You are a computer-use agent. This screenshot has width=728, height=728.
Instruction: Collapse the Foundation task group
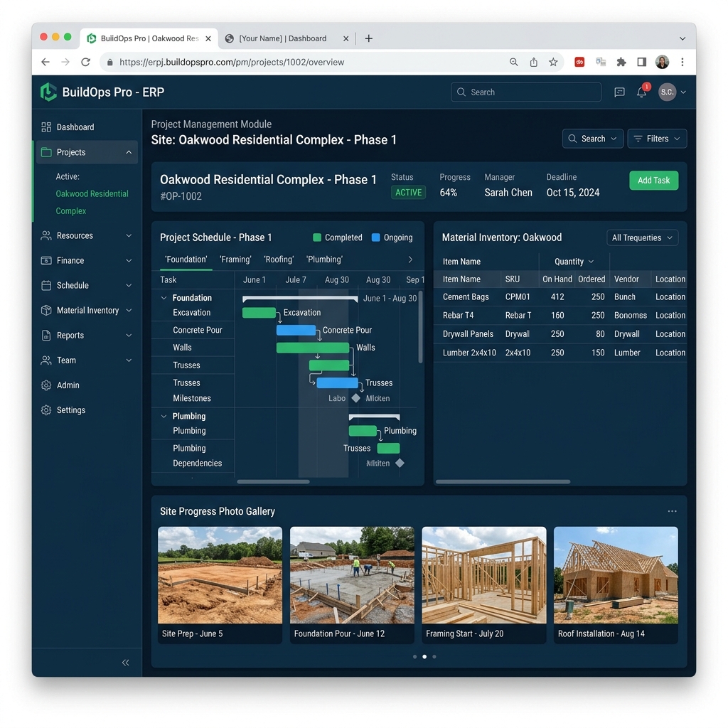(163, 297)
